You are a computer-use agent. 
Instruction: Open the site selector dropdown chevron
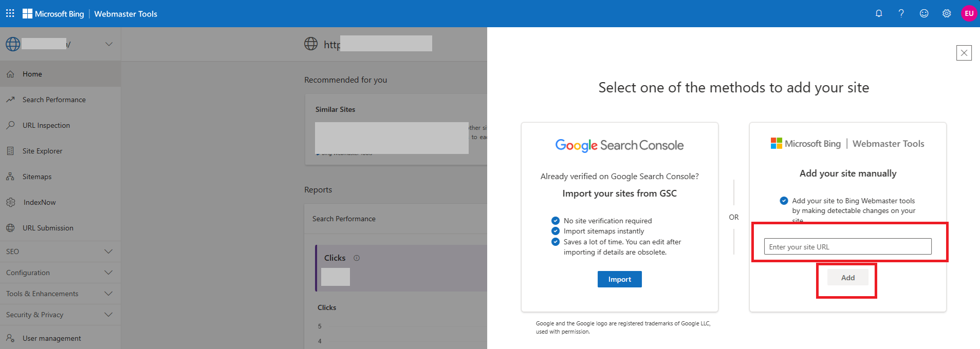click(109, 44)
